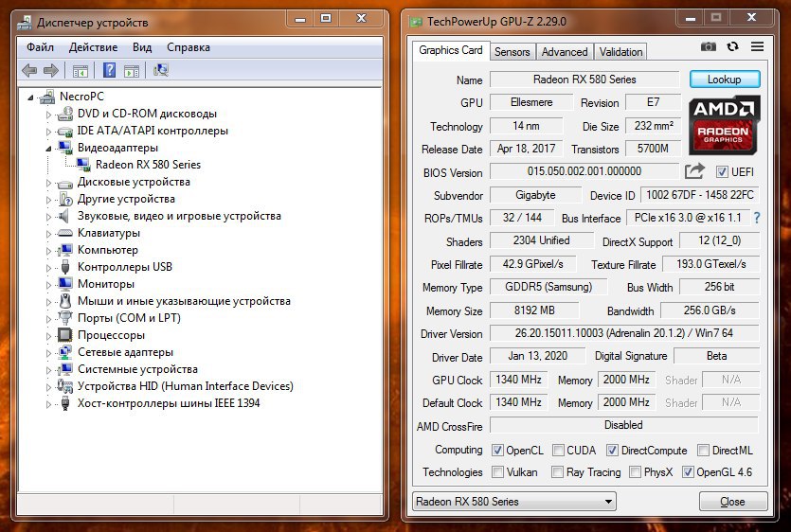
Task: Toggle the Ray Tracing checkbox
Action: [557, 472]
